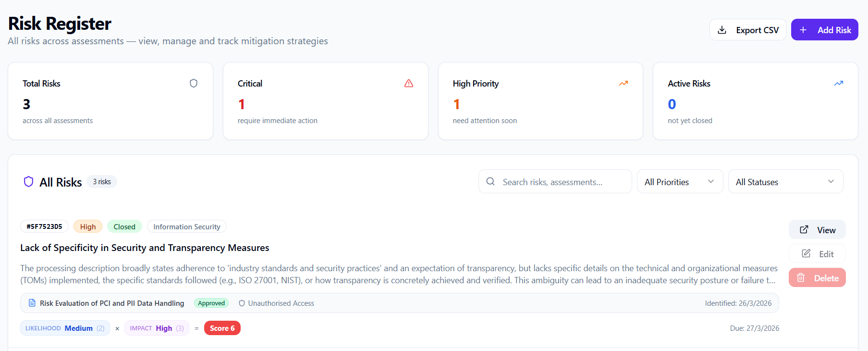
Task: Click the magnifier icon in the search box
Action: [490, 182]
